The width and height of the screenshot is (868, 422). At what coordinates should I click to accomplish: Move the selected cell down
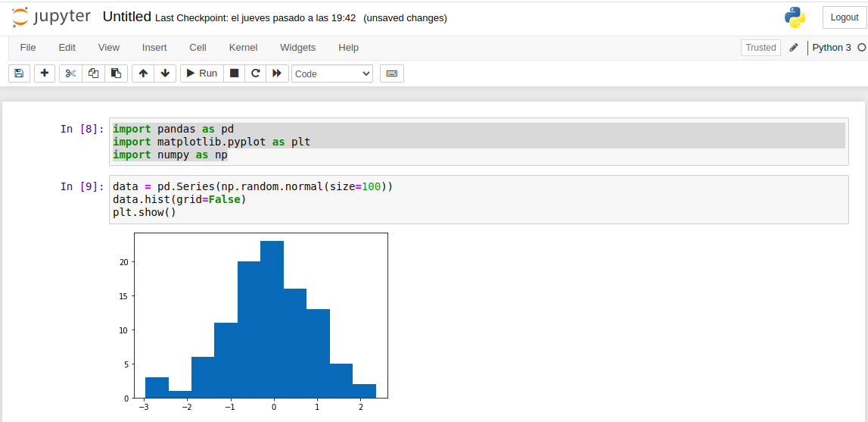click(x=165, y=73)
